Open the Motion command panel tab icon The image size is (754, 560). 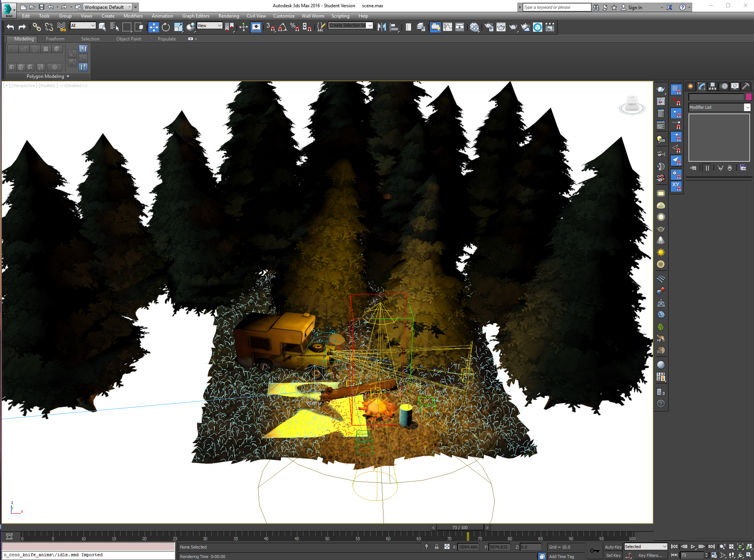coord(724,86)
